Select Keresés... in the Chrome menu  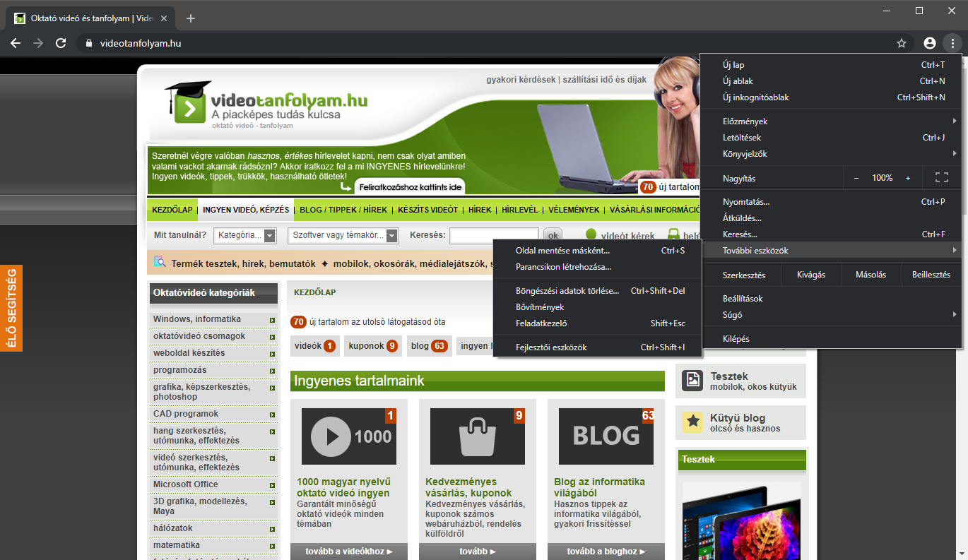831,234
